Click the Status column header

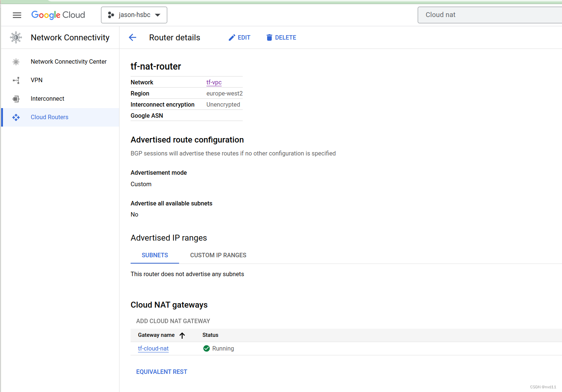[210, 335]
